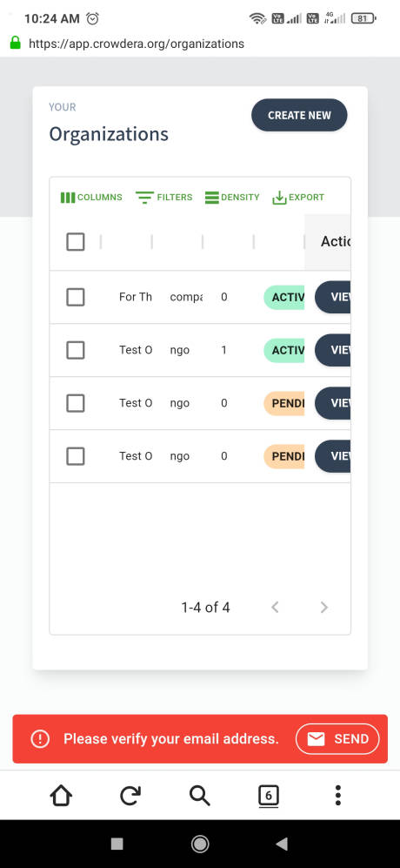
Task: Open the browser tabs counter showing 6
Action: coord(269,796)
